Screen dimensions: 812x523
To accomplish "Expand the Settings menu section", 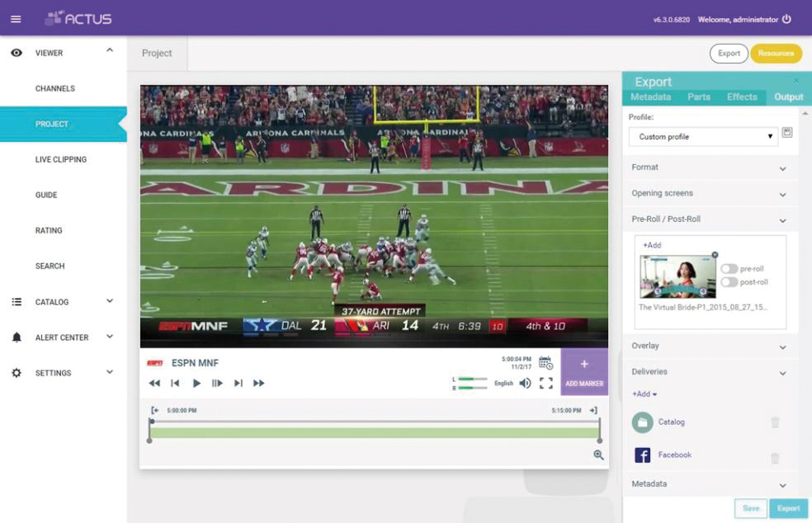I will (x=110, y=372).
